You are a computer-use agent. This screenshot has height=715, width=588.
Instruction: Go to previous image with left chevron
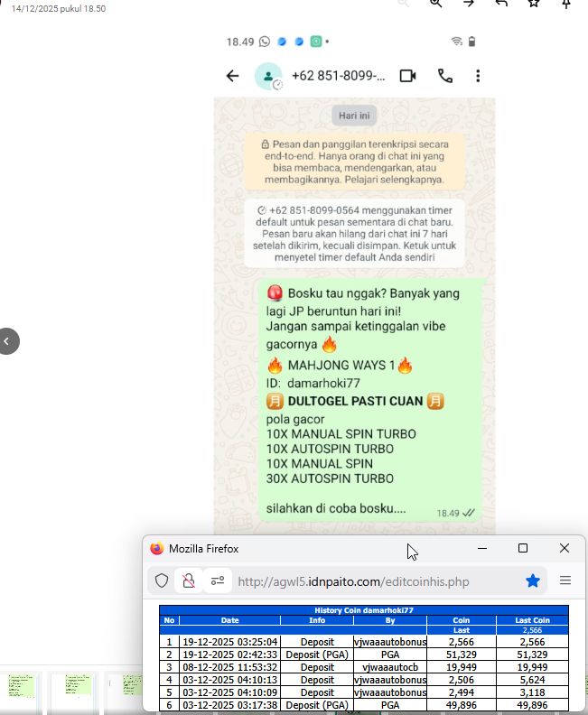point(8,341)
